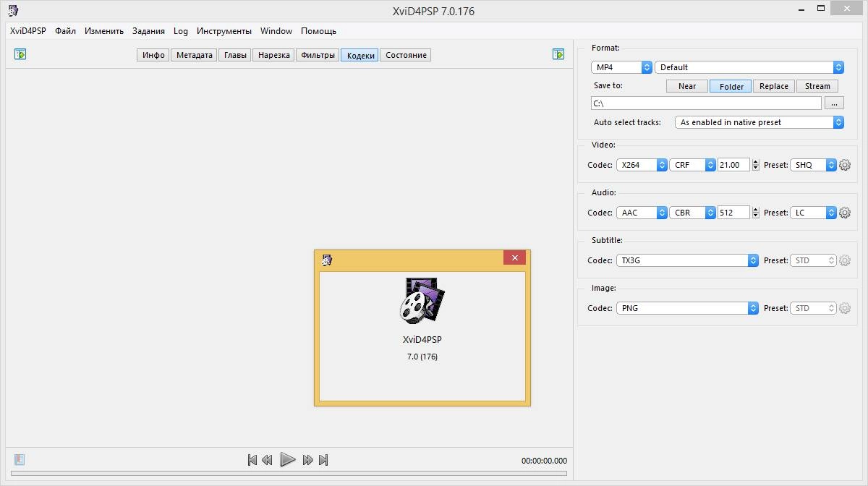The width and height of the screenshot is (868, 486).
Task: Click the CRF value field showing 21.00
Action: [734, 165]
